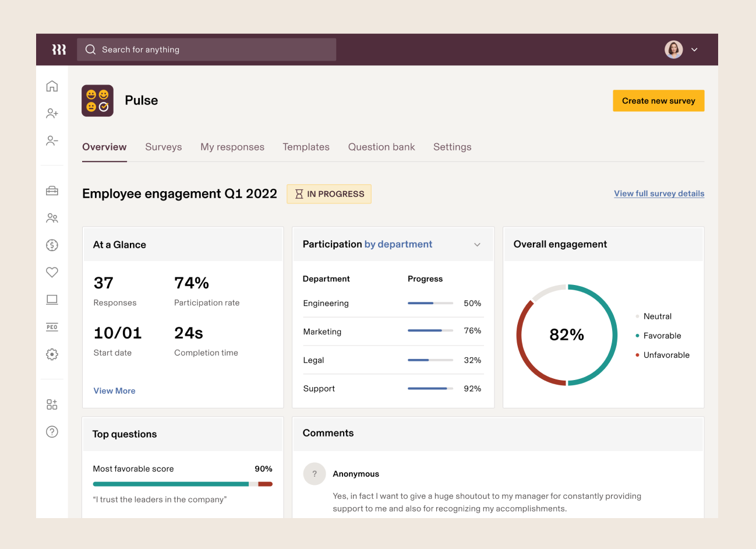Click the 'I trust the leaders' question text

160,499
